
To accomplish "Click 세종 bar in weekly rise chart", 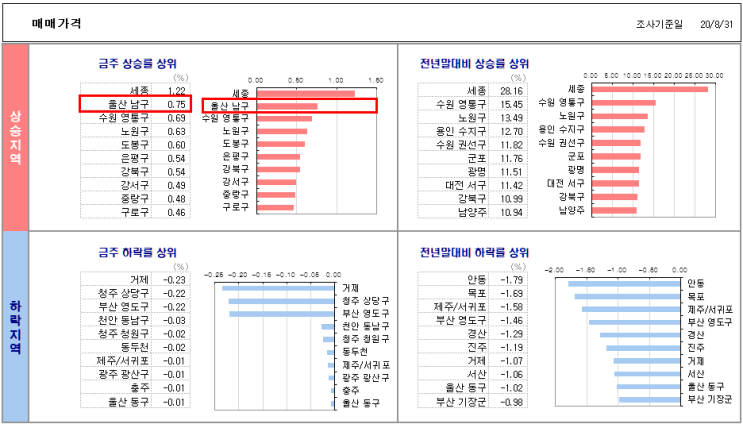I will click(306, 93).
